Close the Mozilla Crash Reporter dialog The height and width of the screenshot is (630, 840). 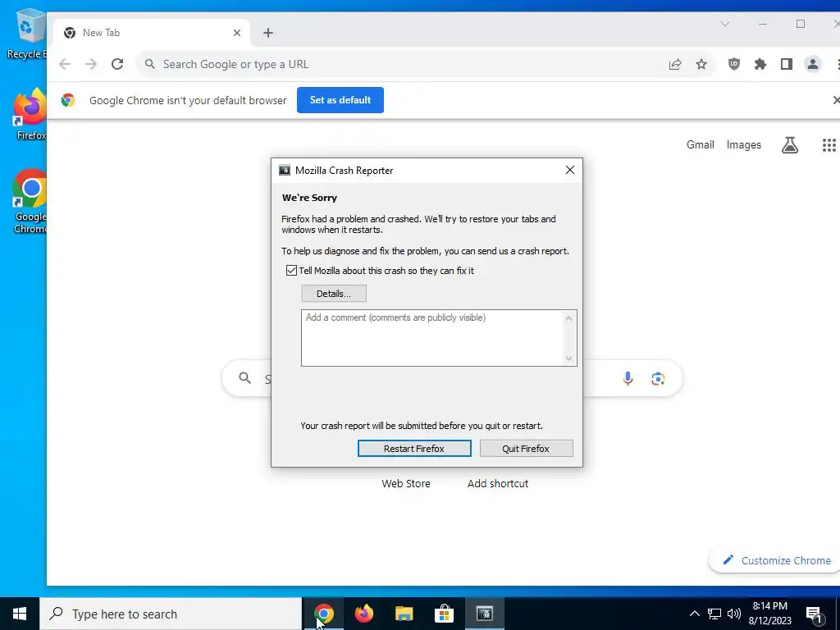point(570,170)
